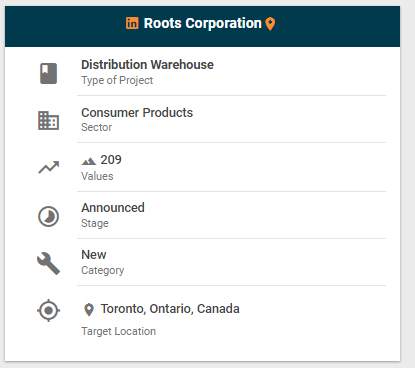Open the Toronto, Ontario, Canada location
The width and height of the screenshot is (415, 368).
pyautogui.click(x=170, y=309)
